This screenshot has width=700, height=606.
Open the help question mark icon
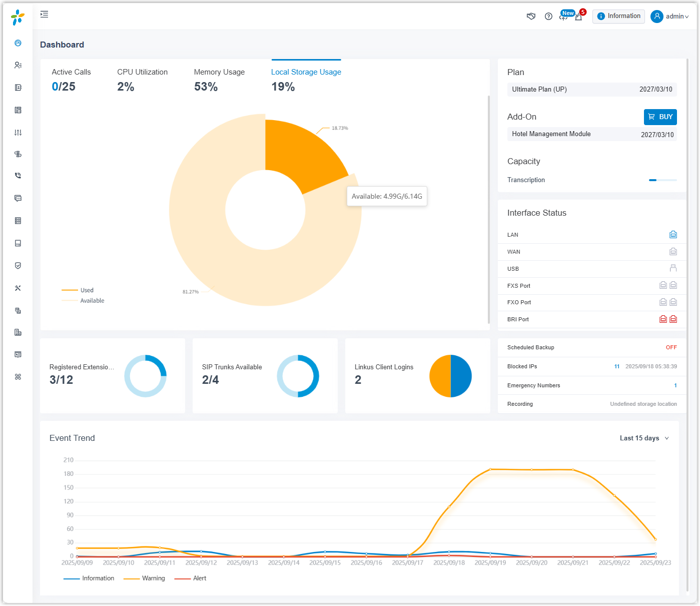point(548,17)
